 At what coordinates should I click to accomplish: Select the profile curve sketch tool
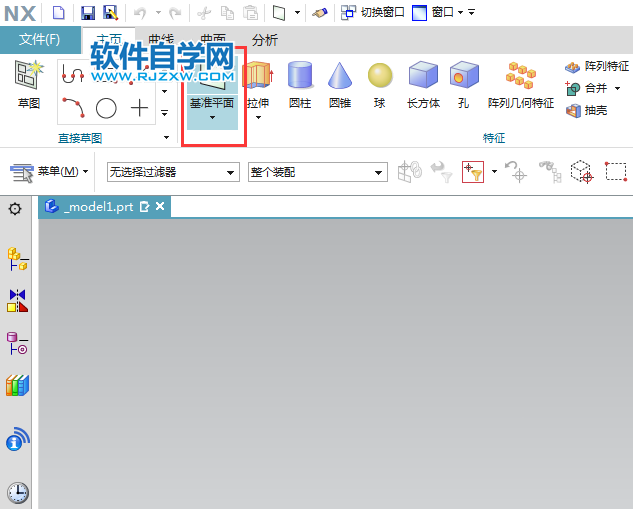click(73, 75)
